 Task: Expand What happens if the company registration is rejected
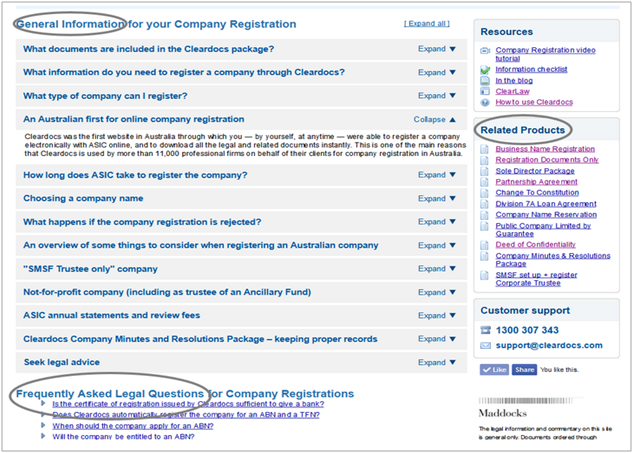pyautogui.click(x=437, y=222)
